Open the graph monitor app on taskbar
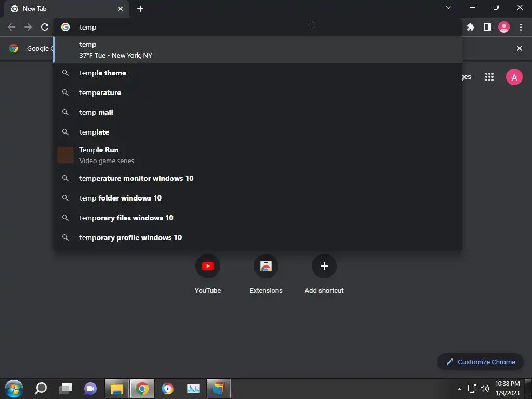This screenshot has width=532, height=399. click(x=193, y=389)
